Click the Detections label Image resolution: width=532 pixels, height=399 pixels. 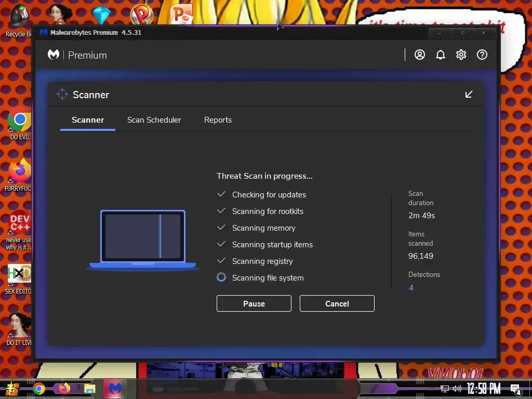click(424, 274)
